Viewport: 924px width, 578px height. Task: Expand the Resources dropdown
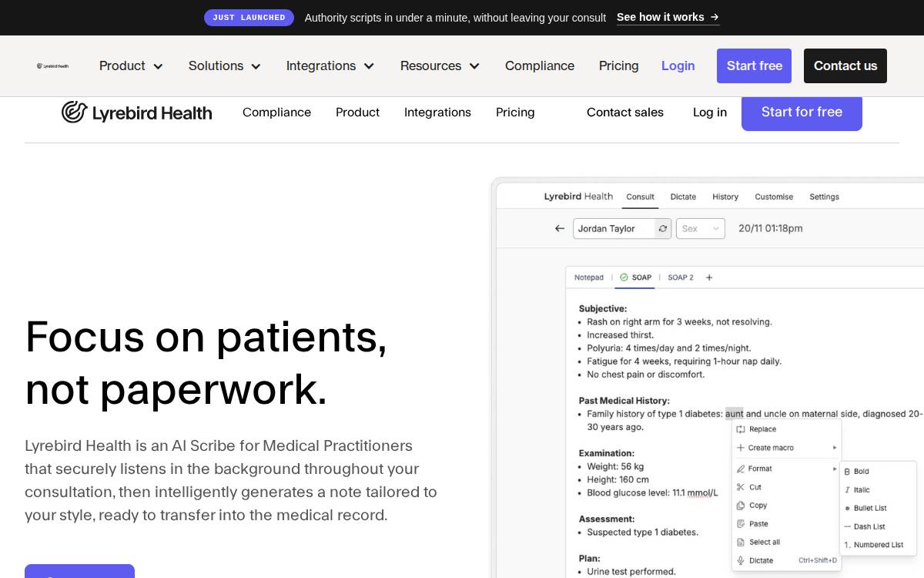(x=440, y=66)
